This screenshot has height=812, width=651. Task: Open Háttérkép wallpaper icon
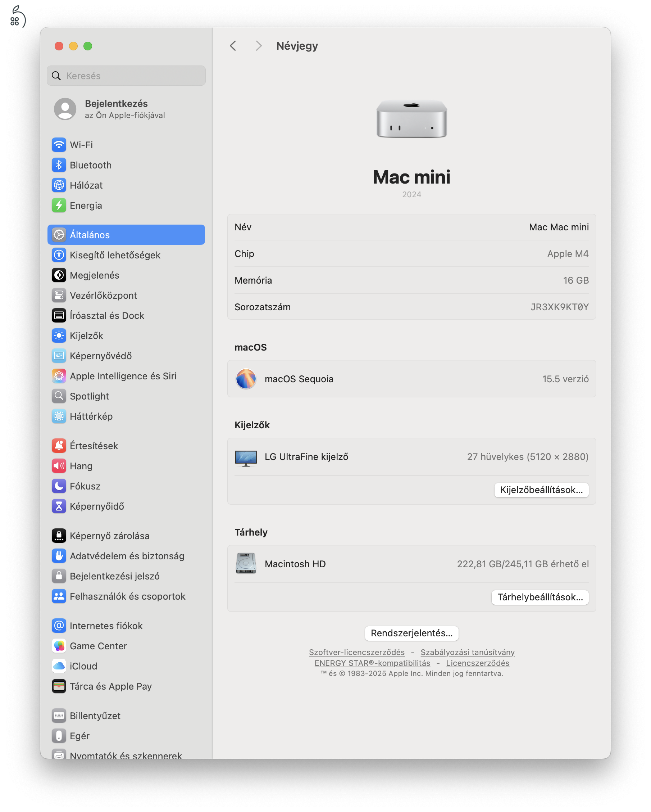tap(59, 416)
